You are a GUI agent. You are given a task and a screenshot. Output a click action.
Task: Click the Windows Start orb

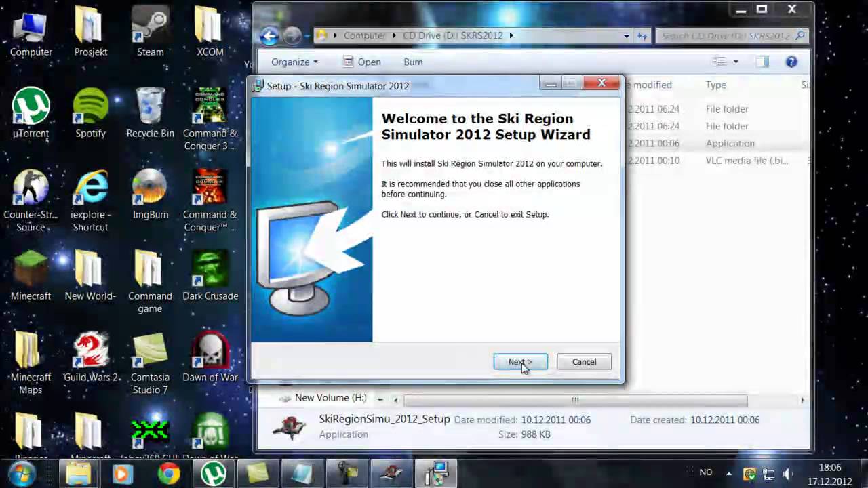21,473
